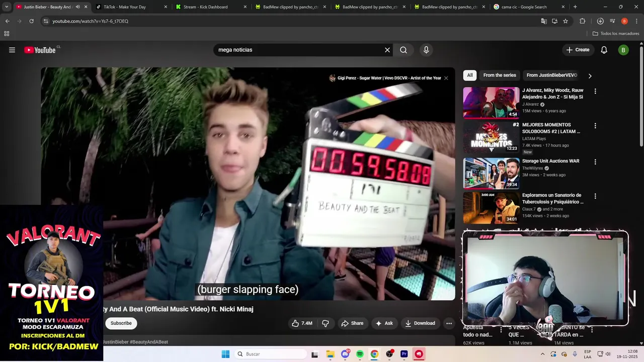This screenshot has height=362, width=644.
Task: Open the Chrome apps grid icon
Action: [7, 34]
